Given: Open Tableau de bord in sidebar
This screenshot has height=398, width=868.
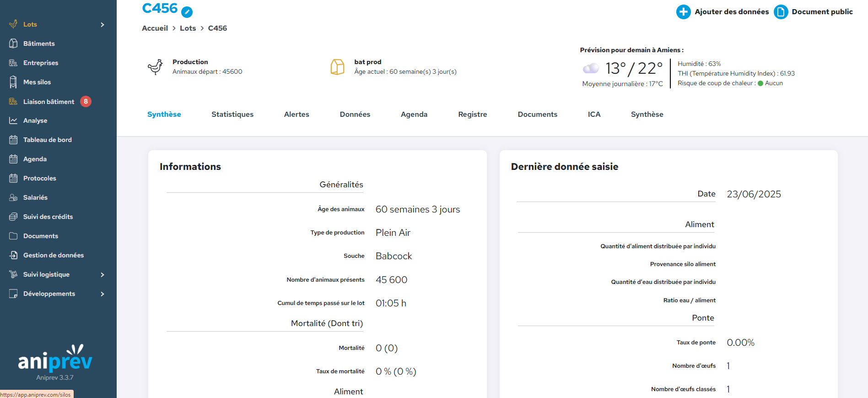Looking at the screenshot, I should point(47,140).
